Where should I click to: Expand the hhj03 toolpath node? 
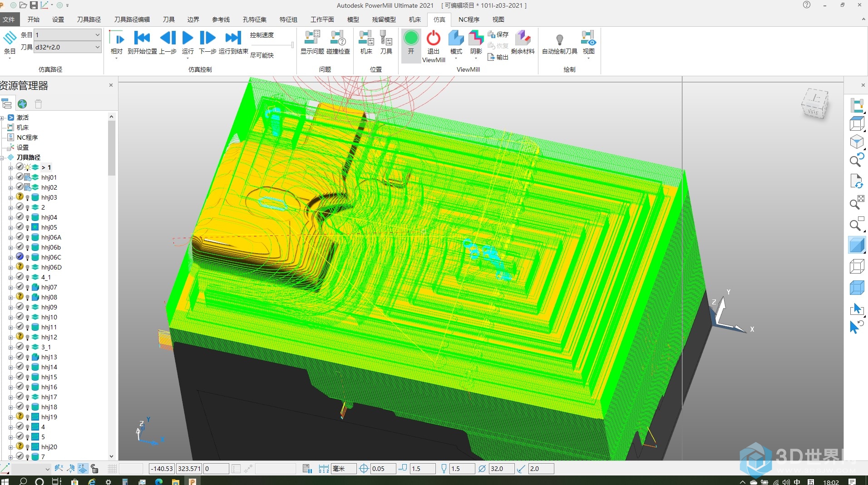[11, 198]
